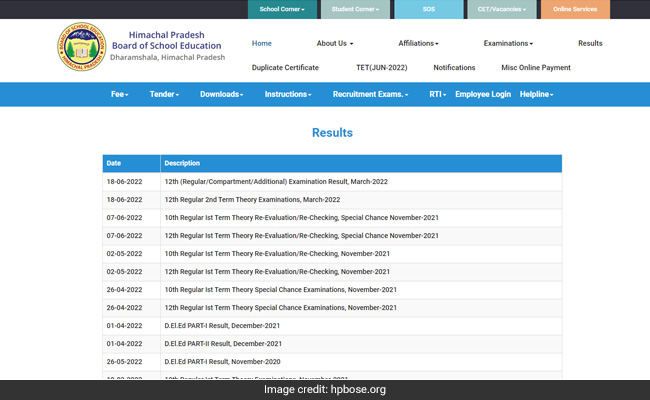Image resolution: width=650 pixels, height=400 pixels.
Task: Open the TET(JUN-2022) link
Action: click(x=382, y=68)
